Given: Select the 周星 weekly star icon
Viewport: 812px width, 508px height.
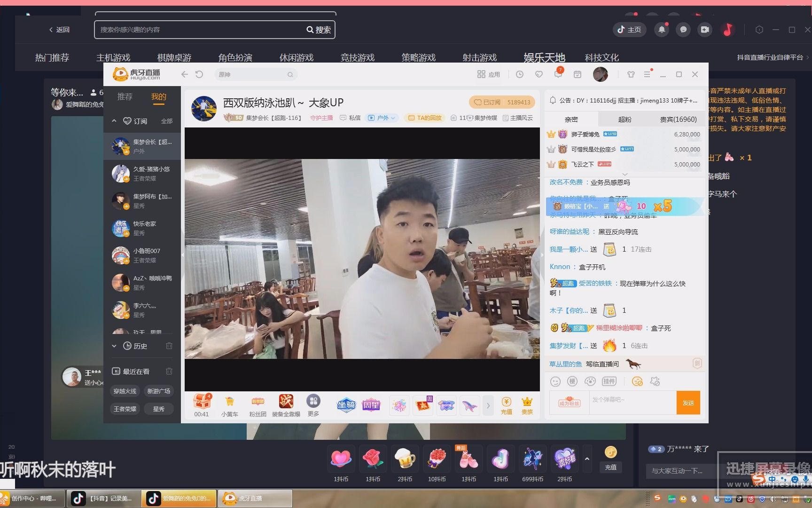Looking at the screenshot, I should coord(371,405).
